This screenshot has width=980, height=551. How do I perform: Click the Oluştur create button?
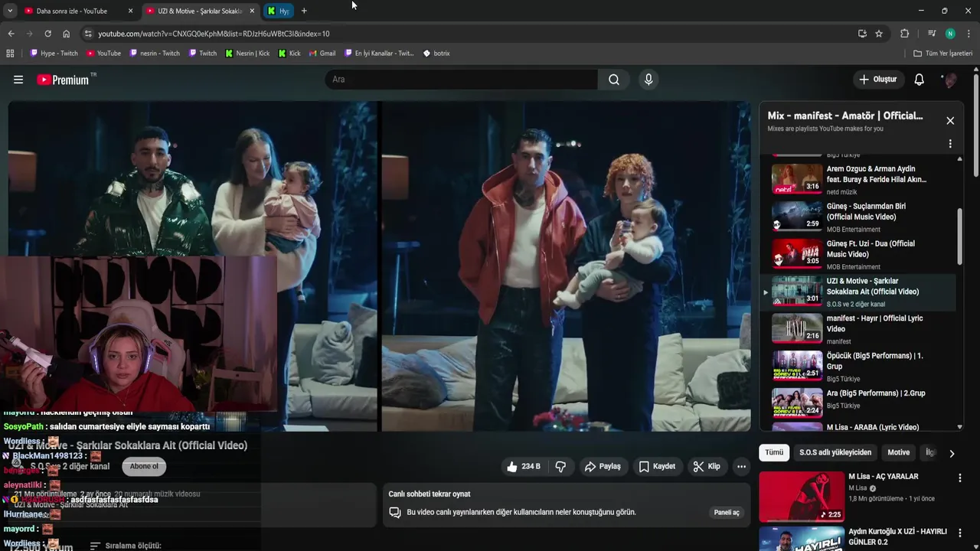(877, 80)
